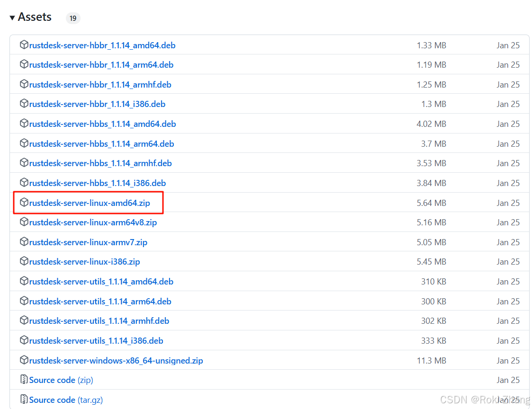The image size is (532, 409).
Task: Click the 1.25 MB size value
Action: [x=431, y=85]
